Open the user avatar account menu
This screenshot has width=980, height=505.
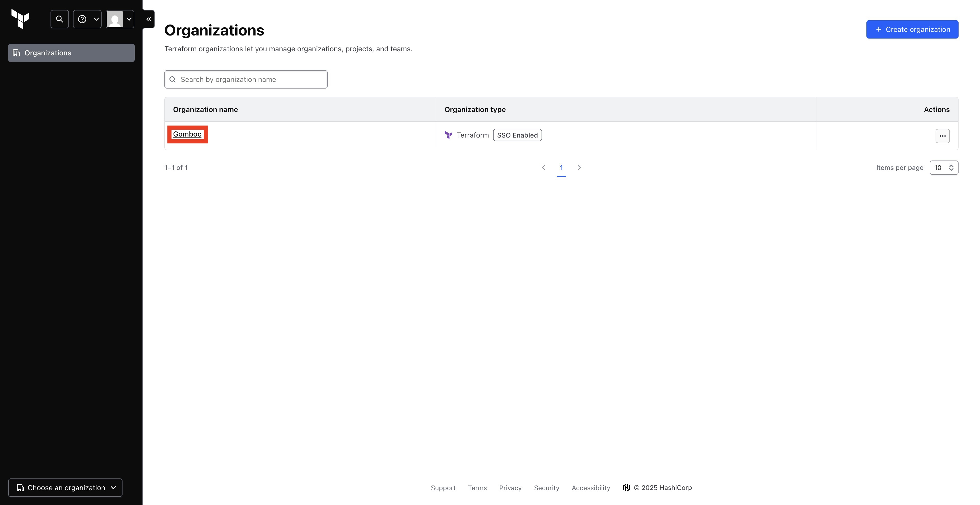tap(120, 19)
